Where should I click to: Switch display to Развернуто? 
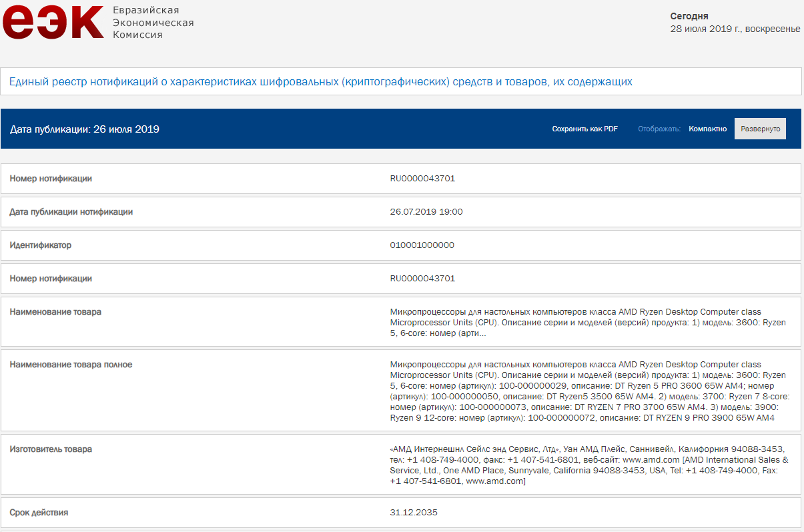click(x=760, y=129)
